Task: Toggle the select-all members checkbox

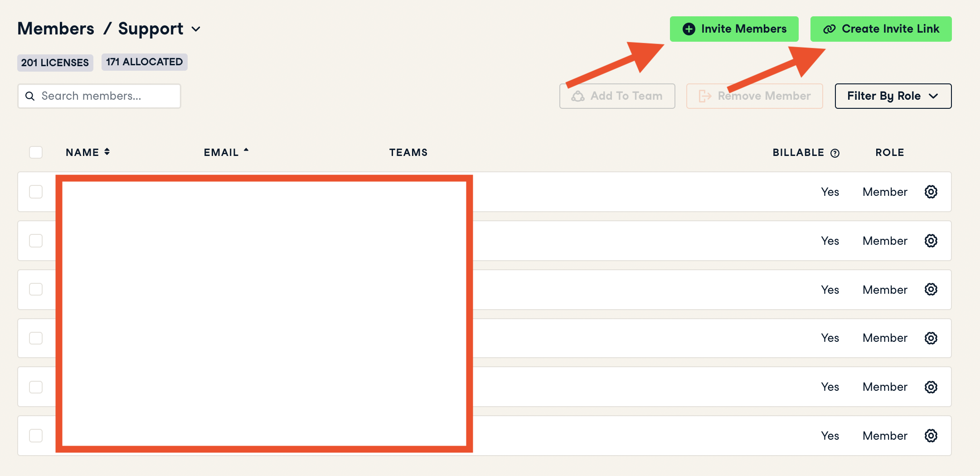Action: tap(36, 152)
